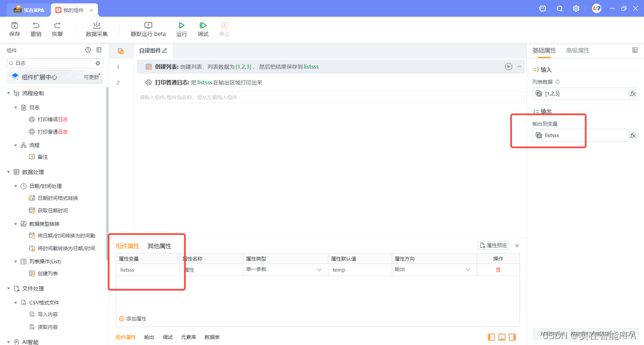
Task: Toggle the bottom panel layout icon
Action: point(502,337)
